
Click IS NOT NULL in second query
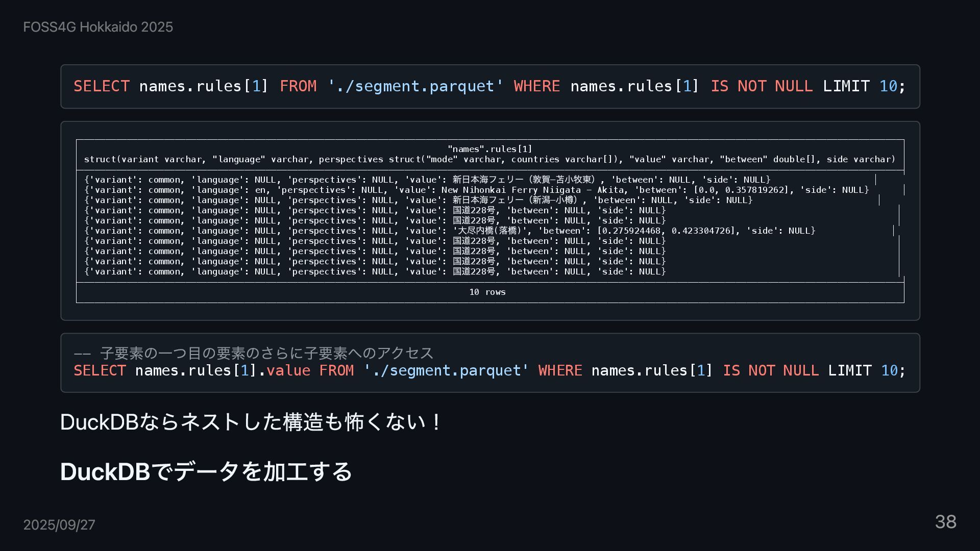(770, 370)
